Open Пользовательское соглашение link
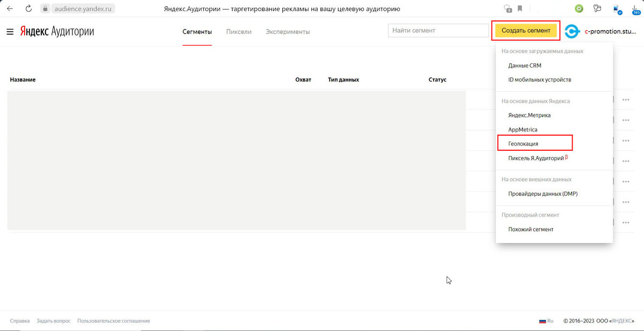The image size is (644, 331). pos(114,321)
